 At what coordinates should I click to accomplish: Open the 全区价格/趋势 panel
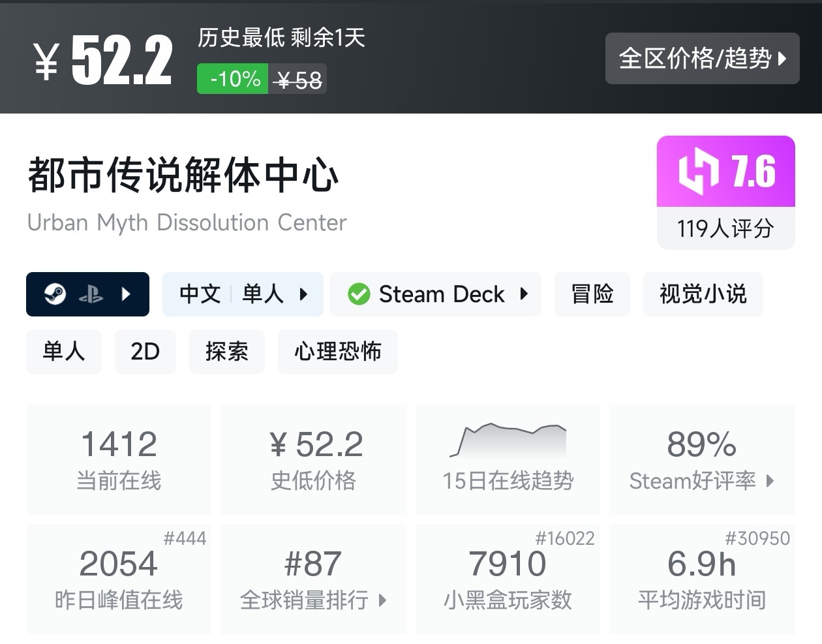coord(703,58)
